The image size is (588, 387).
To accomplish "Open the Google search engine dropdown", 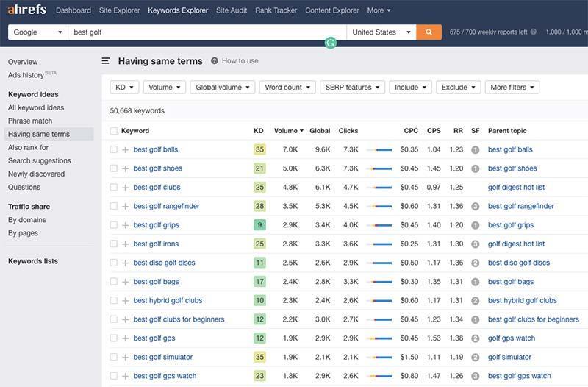I will (x=38, y=32).
